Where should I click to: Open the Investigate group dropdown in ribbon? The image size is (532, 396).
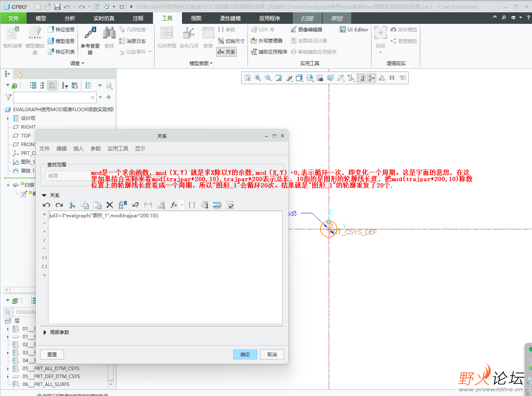[x=77, y=63]
